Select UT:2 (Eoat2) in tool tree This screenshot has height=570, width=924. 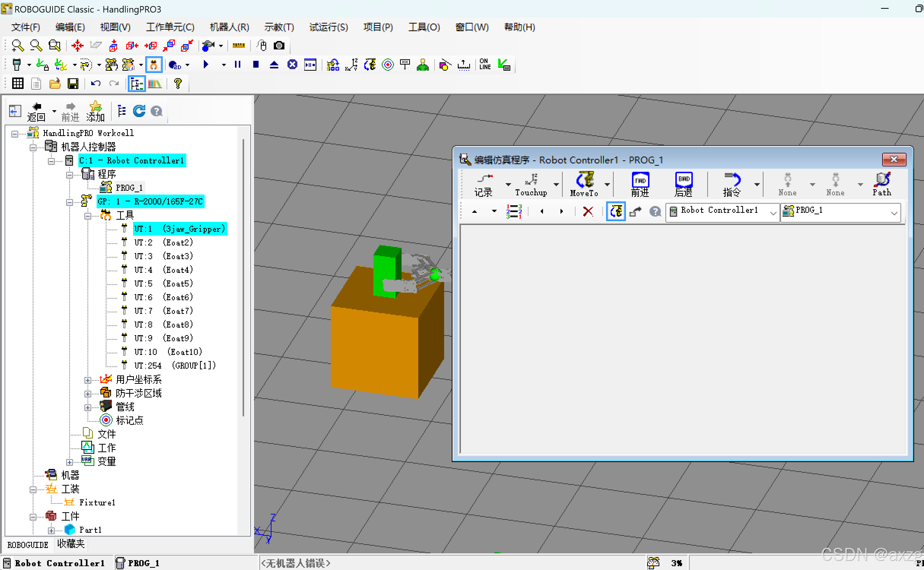[163, 242]
